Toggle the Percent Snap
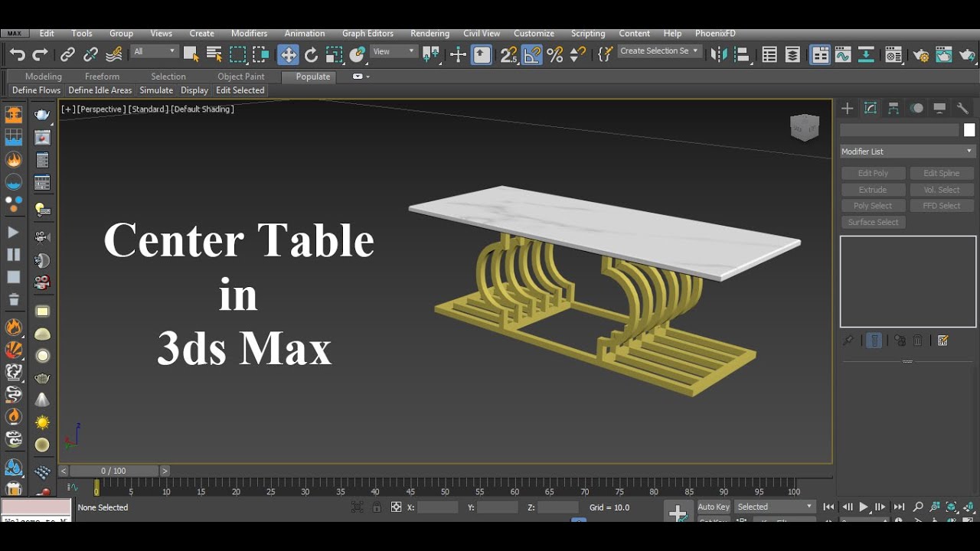This screenshot has width=980, height=551. [x=555, y=54]
